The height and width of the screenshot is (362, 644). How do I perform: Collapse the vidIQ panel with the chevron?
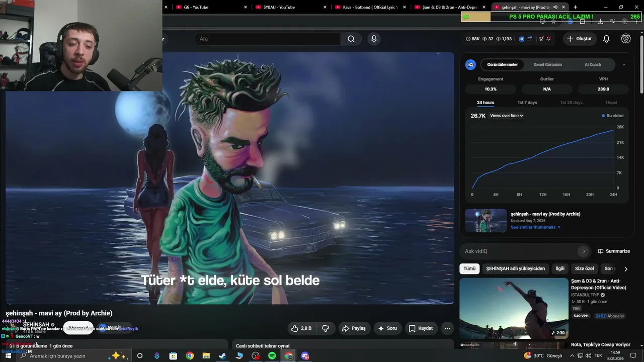pos(624,64)
